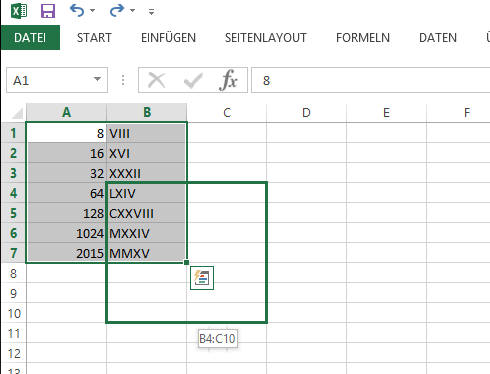The width and height of the screenshot is (490, 374).
Task: Select row 9 header
Action: point(14,293)
